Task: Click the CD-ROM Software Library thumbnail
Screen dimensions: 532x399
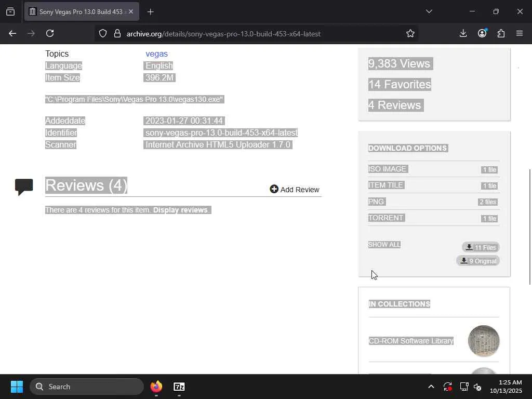Action: (x=484, y=341)
